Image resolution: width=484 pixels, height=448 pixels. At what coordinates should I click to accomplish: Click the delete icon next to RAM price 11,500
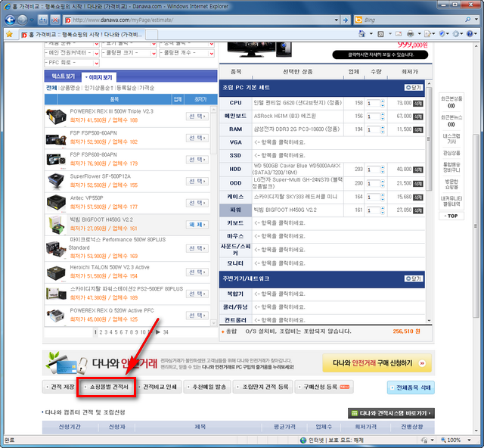418,129
